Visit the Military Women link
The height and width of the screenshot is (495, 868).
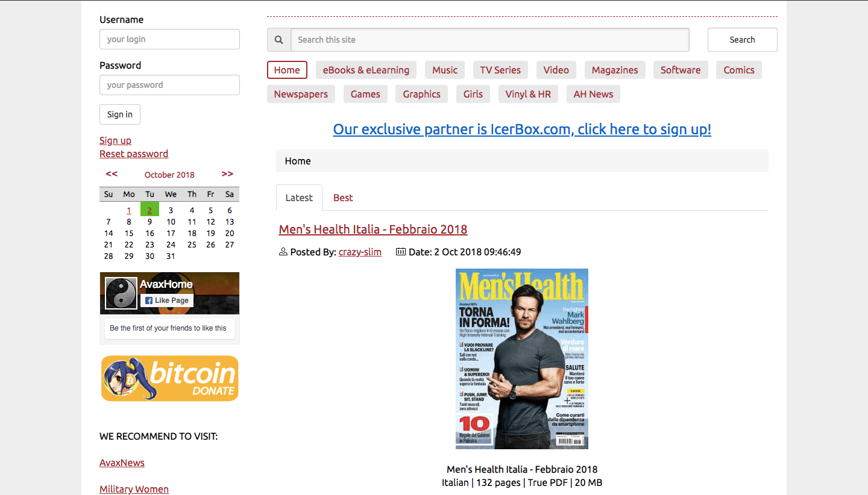(134, 489)
